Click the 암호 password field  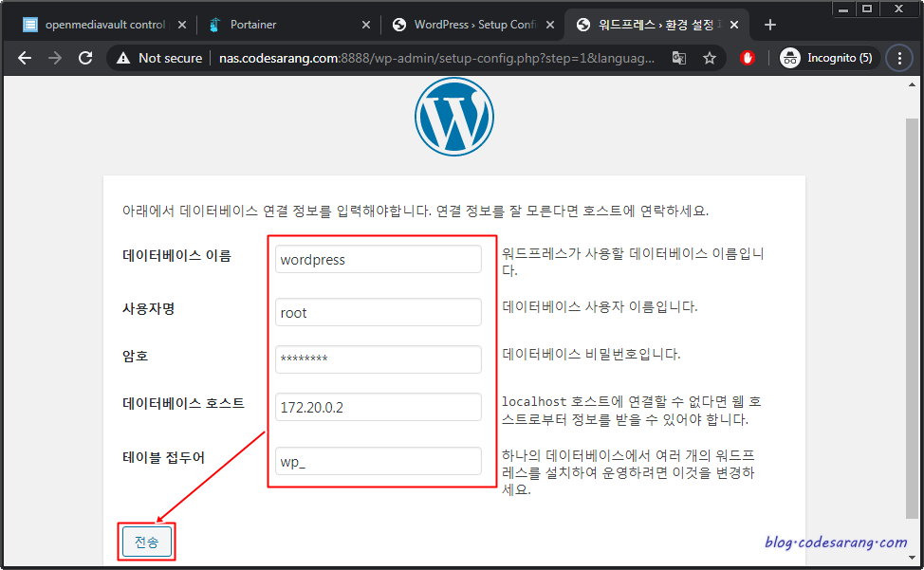pos(379,359)
